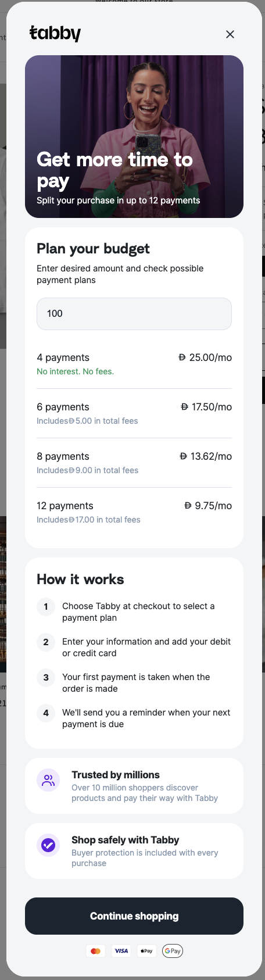This screenshot has height=980, width=265.
Task: Click the Shop safely checkmark badge icon
Action: click(x=48, y=845)
